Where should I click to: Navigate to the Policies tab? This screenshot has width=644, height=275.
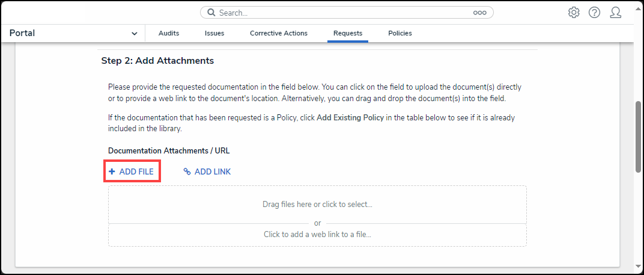coord(400,34)
